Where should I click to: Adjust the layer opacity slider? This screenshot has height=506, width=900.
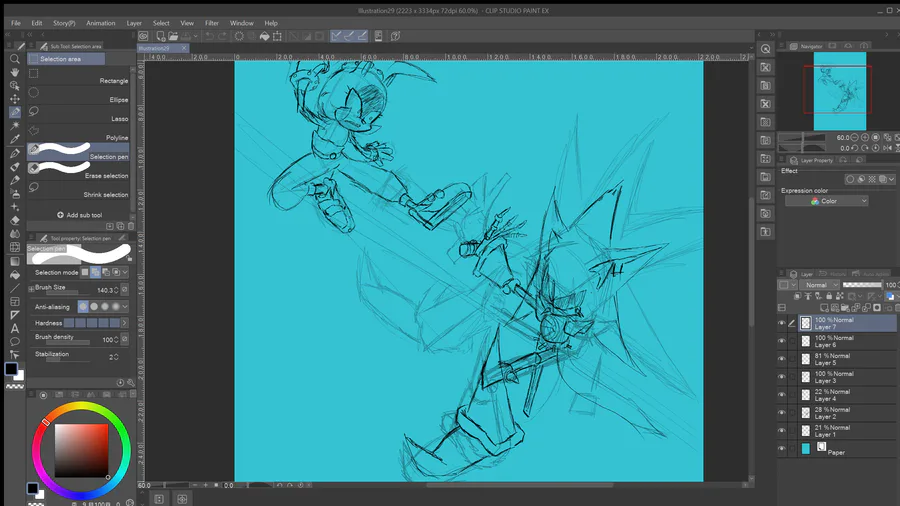(863, 285)
